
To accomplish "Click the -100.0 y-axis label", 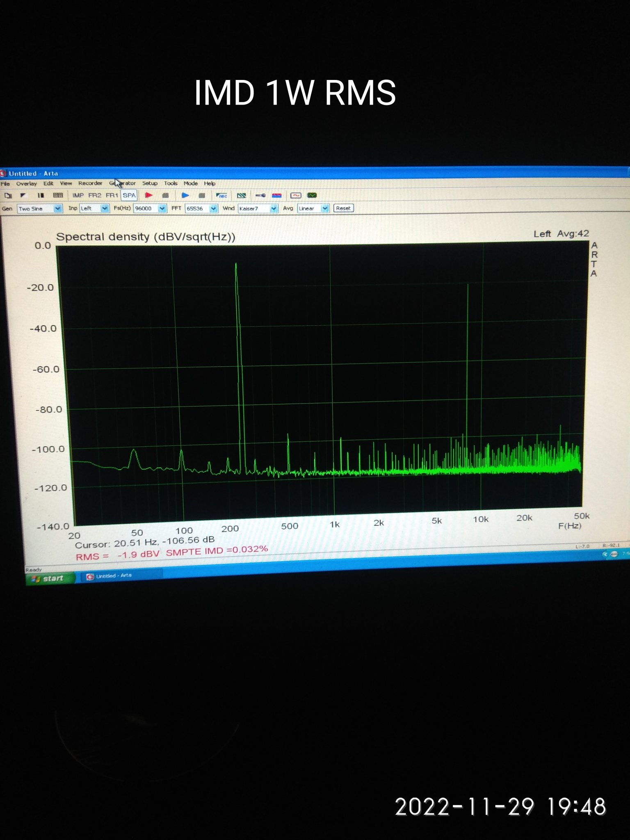I will (x=48, y=449).
